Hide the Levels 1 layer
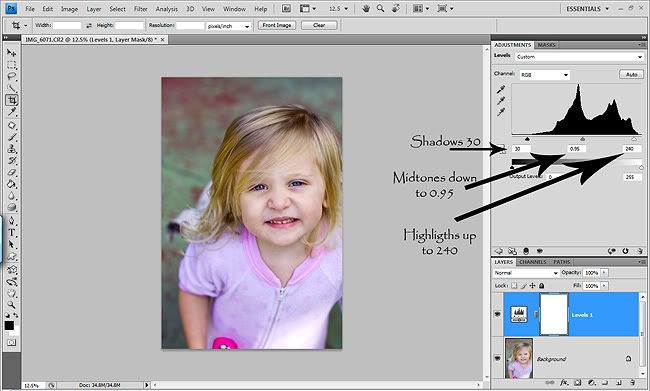Screen dimensions: 650x391 pos(497,314)
